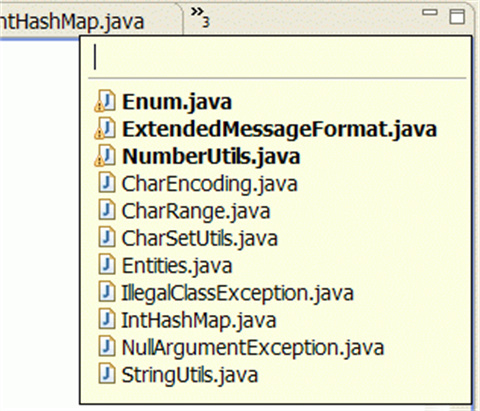Click the Enum.java file icon with warning
The height and width of the screenshot is (411, 480).
(x=105, y=101)
